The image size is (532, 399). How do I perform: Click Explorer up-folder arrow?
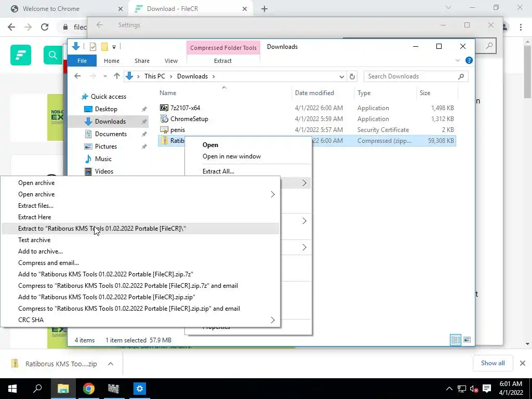click(x=117, y=76)
